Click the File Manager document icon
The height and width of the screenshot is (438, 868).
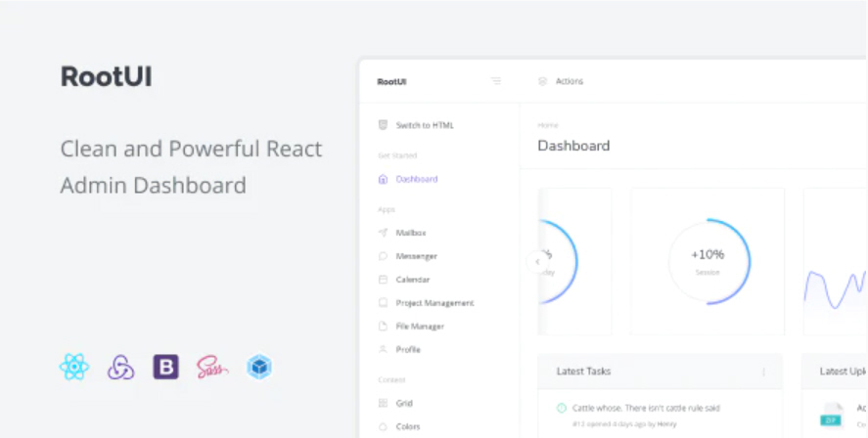(383, 327)
